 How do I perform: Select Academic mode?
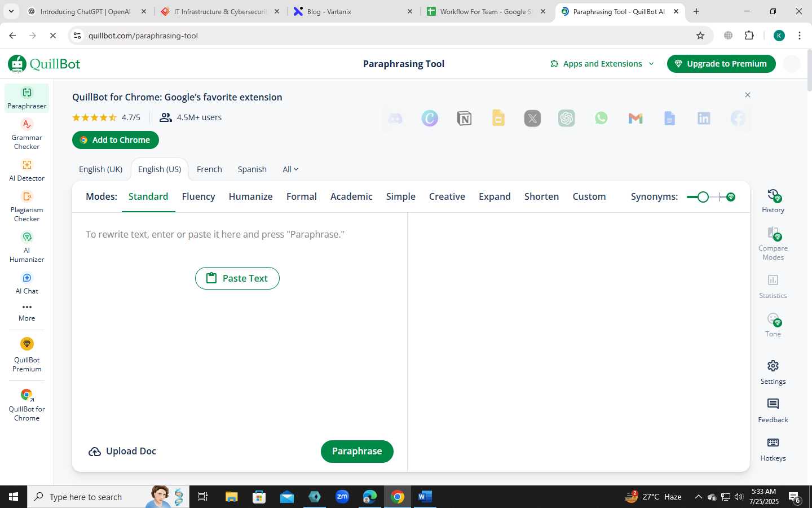click(x=351, y=196)
